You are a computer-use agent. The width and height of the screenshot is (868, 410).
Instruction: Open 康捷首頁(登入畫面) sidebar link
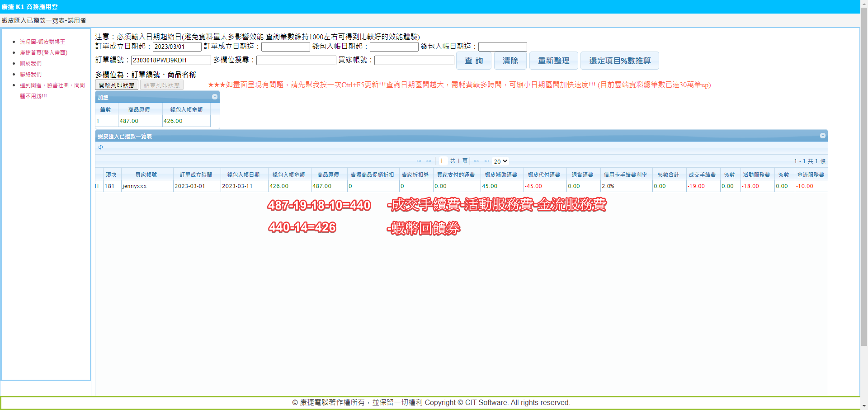tap(43, 53)
